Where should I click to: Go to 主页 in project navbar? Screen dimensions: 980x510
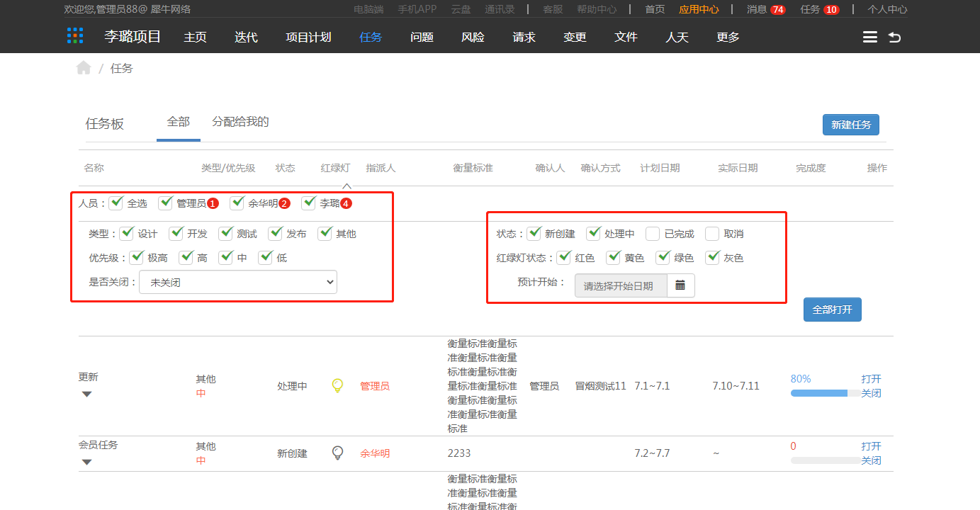(195, 37)
